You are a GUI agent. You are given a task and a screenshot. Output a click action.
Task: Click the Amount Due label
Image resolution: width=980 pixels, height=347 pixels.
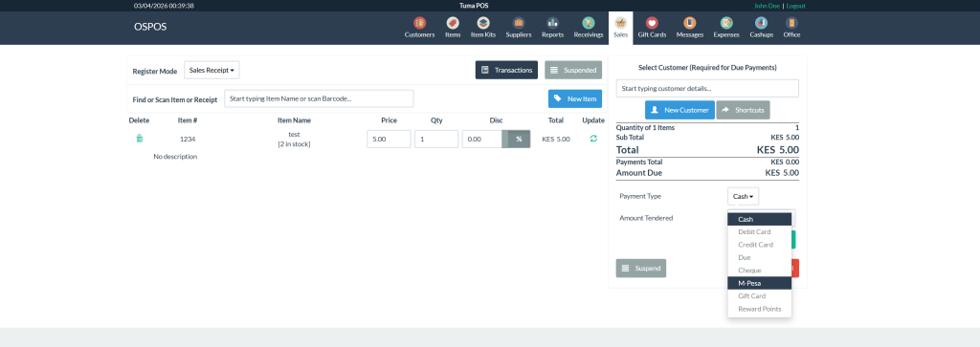click(638, 173)
